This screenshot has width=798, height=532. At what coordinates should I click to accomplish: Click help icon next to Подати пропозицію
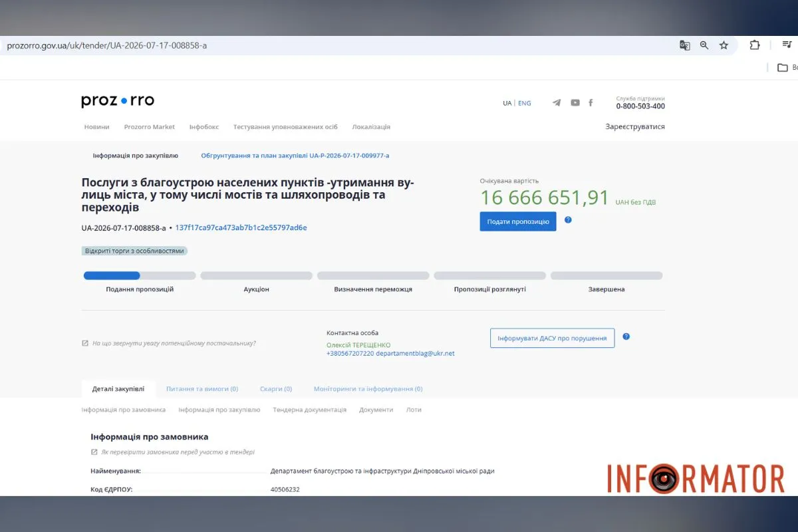tap(568, 219)
